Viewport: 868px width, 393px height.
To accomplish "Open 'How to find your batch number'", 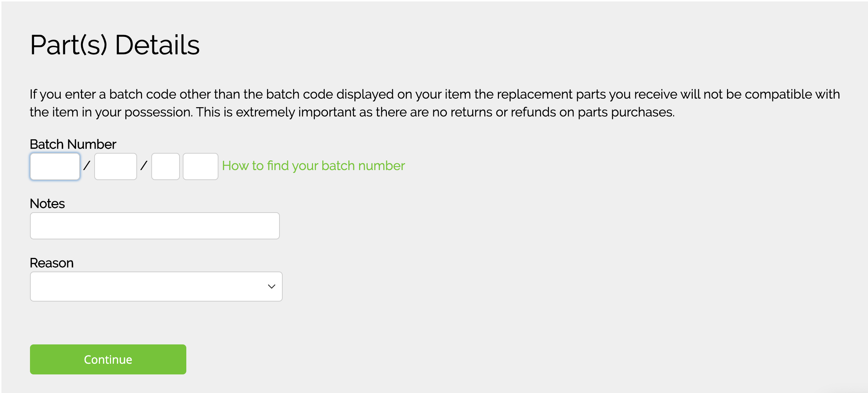I will point(313,166).
